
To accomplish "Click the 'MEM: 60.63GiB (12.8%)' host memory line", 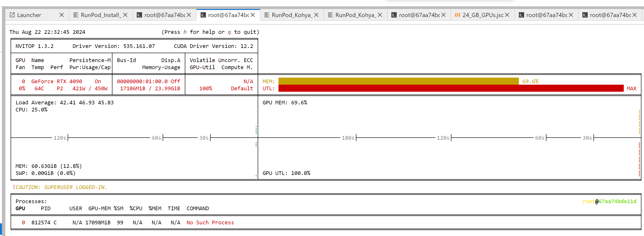I will pyautogui.click(x=49, y=166).
